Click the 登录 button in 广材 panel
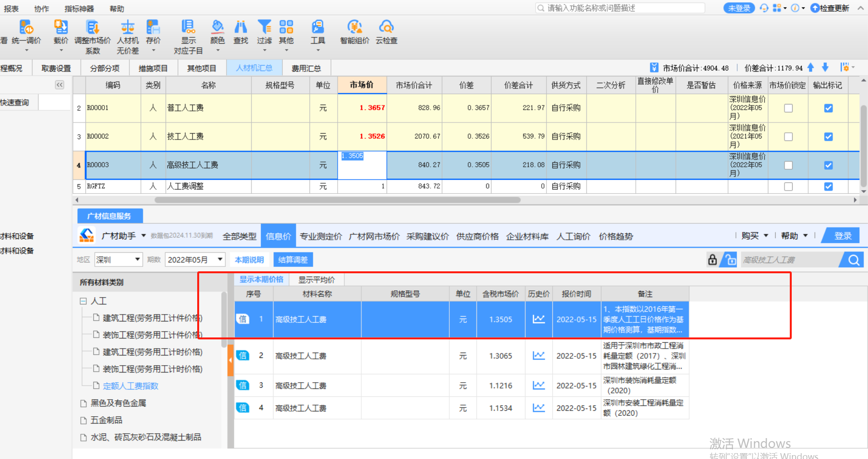868x459 pixels. (x=843, y=236)
